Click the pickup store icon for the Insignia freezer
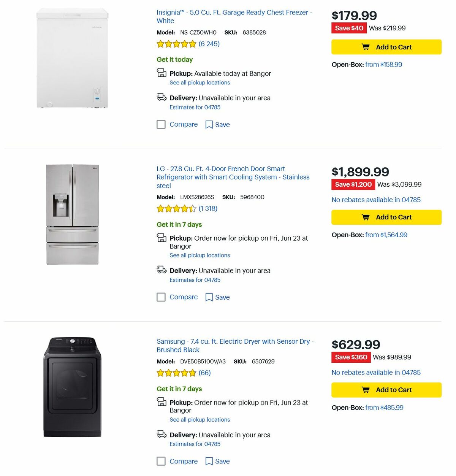The image size is (456, 476). 161,72
